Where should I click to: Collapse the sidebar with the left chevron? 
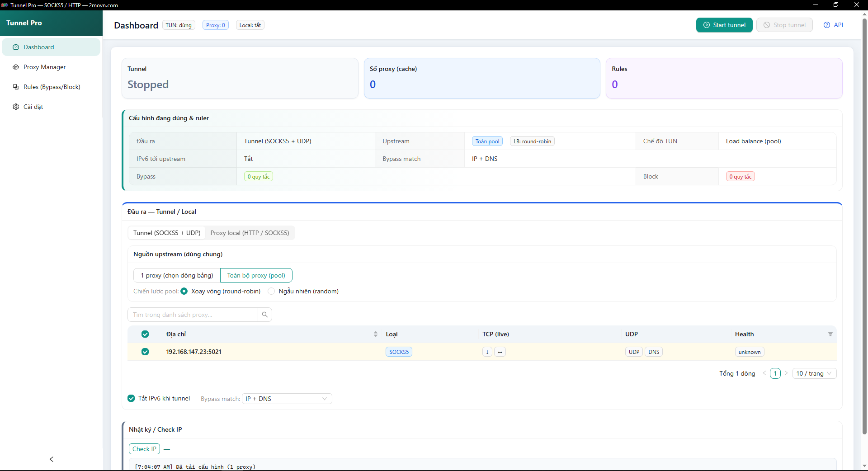pyautogui.click(x=52, y=459)
